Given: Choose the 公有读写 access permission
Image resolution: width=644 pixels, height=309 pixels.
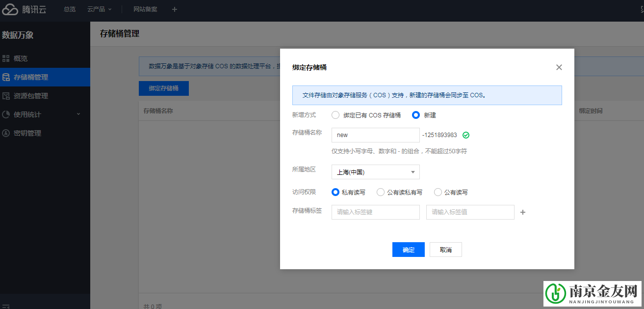Looking at the screenshot, I should click(x=438, y=192).
